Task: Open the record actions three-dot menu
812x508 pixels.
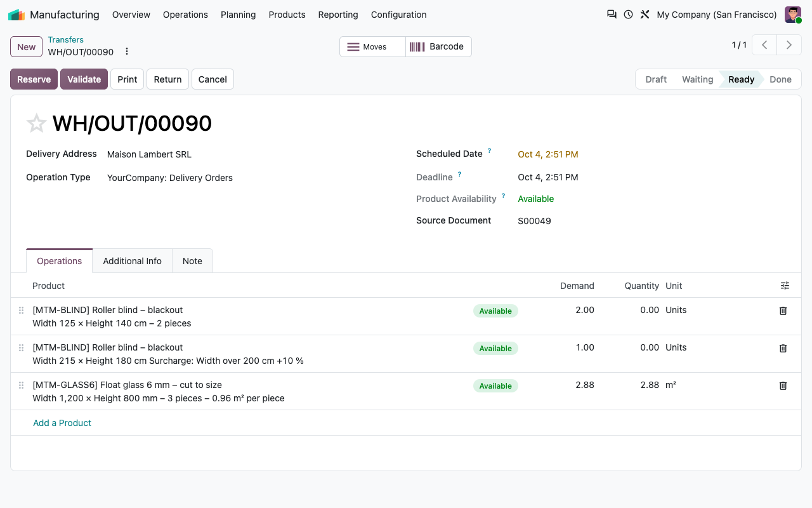Action: pyautogui.click(x=127, y=51)
